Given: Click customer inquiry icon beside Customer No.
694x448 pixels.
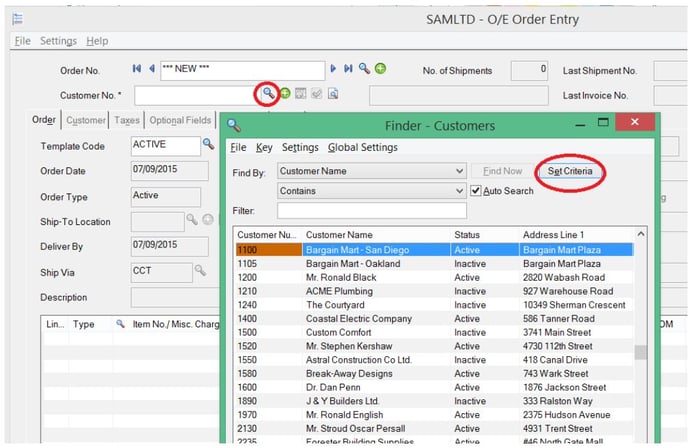Looking at the screenshot, I should tap(333, 93).
